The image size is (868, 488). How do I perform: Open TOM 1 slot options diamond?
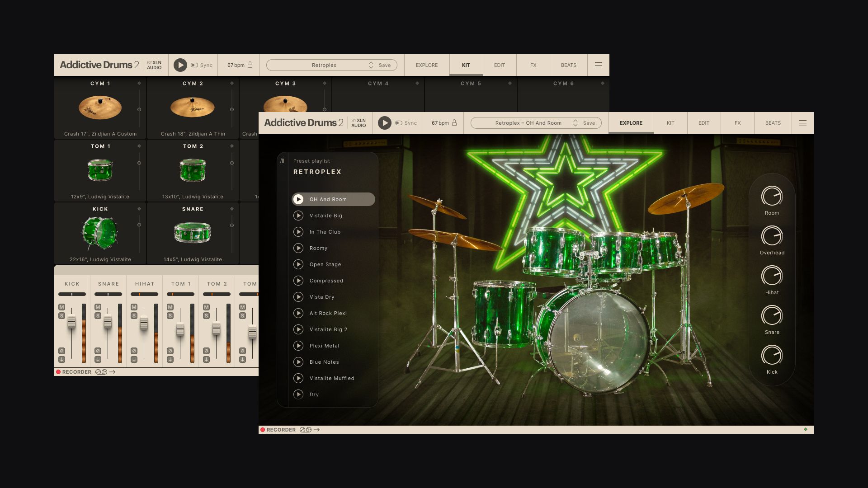point(139,146)
